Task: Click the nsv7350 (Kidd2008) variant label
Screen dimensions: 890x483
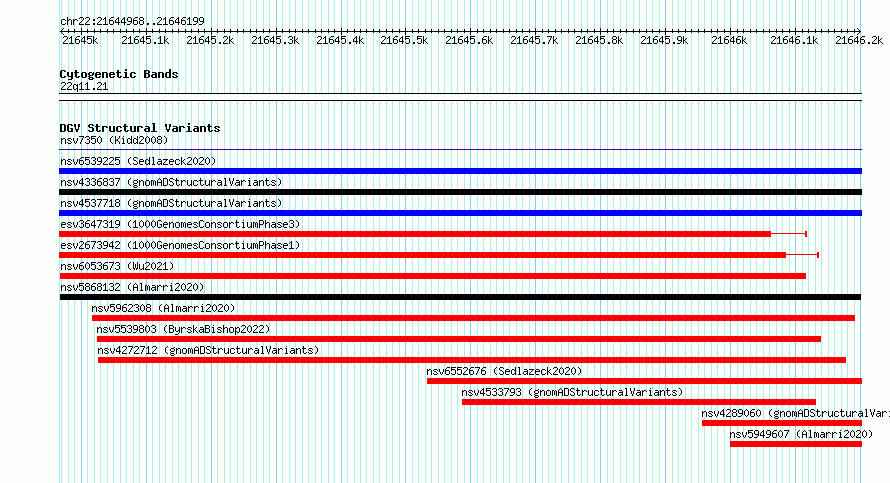Action: point(114,140)
